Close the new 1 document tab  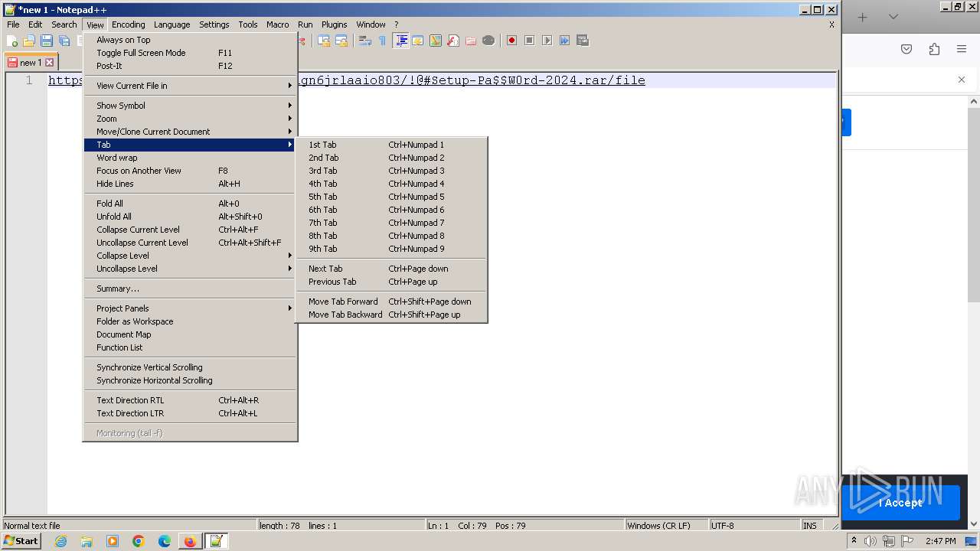pyautogui.click(x=50, y=63)
